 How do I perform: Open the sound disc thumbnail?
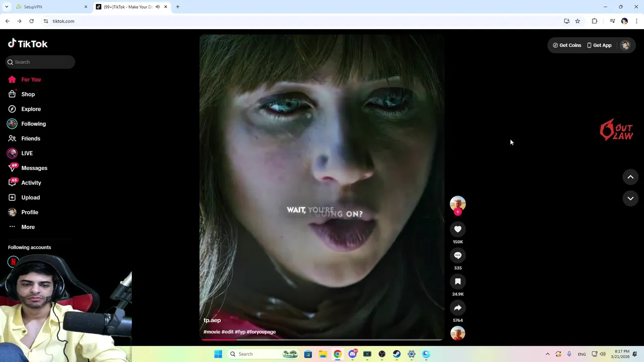(x=458, y=333)
